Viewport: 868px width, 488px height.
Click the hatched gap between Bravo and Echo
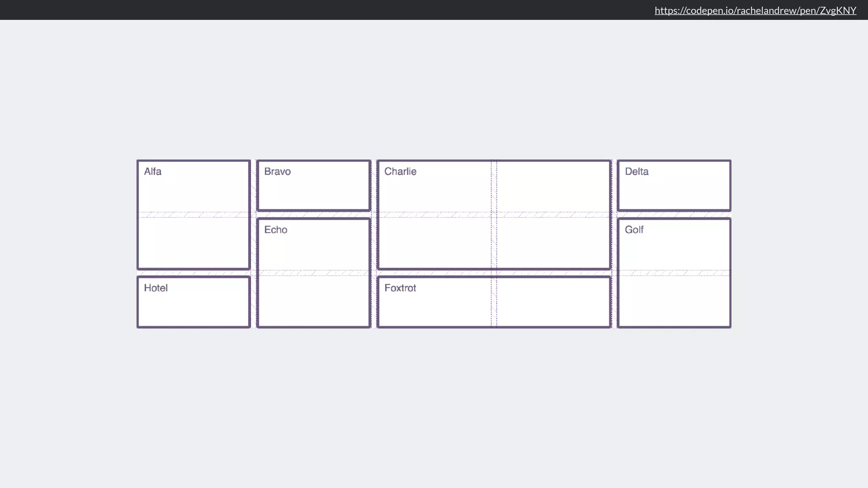click(314, 215)
